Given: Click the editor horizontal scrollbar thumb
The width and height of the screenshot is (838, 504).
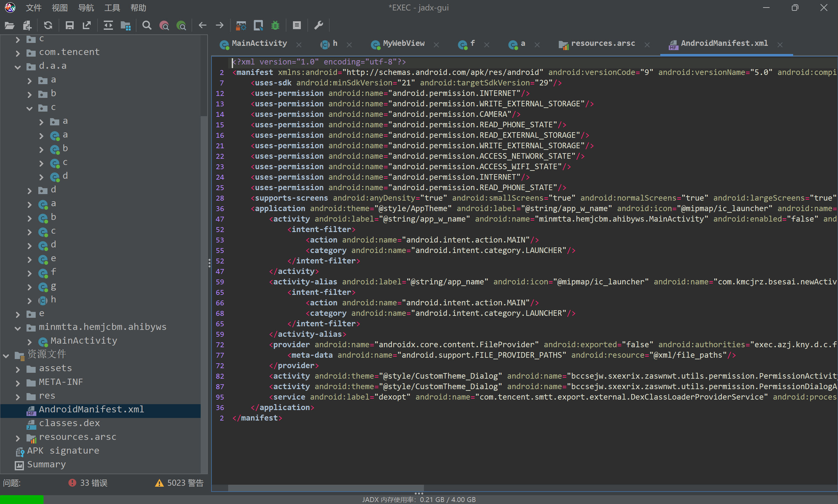Looking at the screenshot, I should point(326,488).
